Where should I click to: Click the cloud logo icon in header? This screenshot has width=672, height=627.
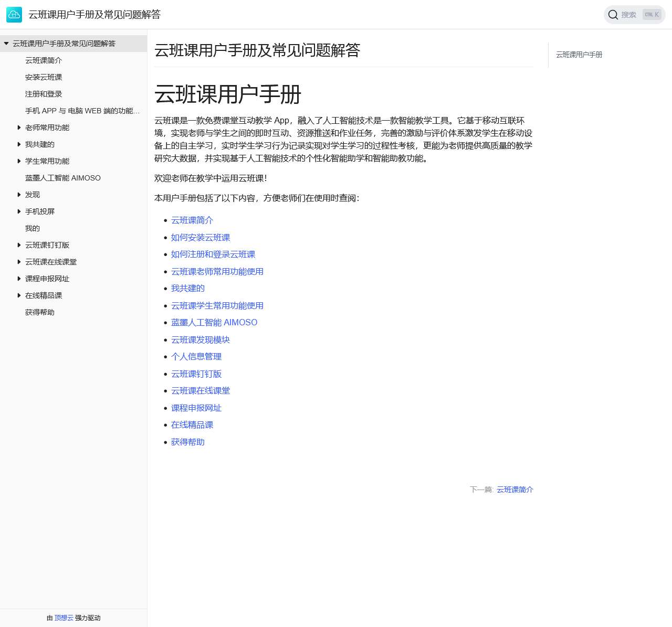(x=14, y=15)
